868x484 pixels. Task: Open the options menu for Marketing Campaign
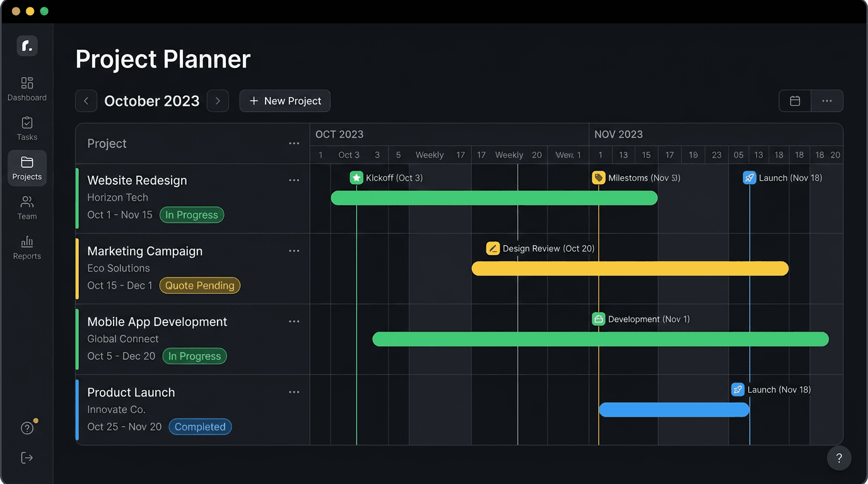[294, 250]
